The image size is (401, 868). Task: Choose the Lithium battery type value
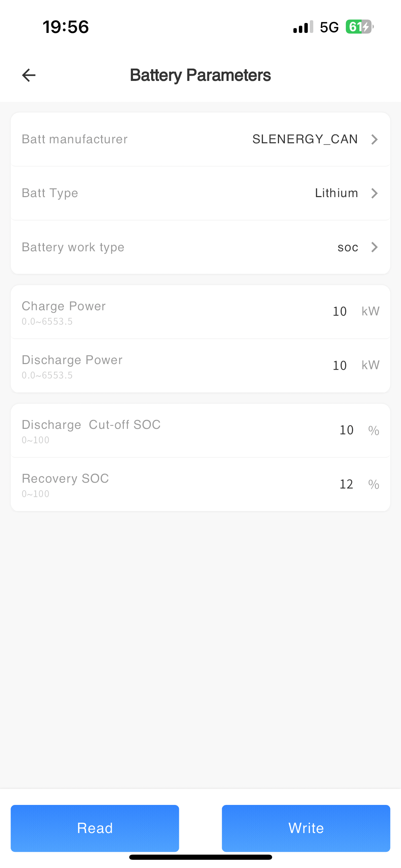pos(336,193)
